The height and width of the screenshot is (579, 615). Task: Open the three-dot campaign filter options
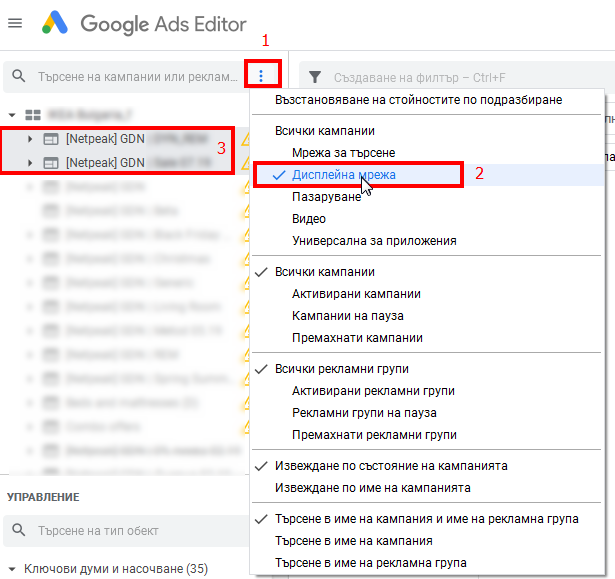pyautogui.click(x=261, y=75)
